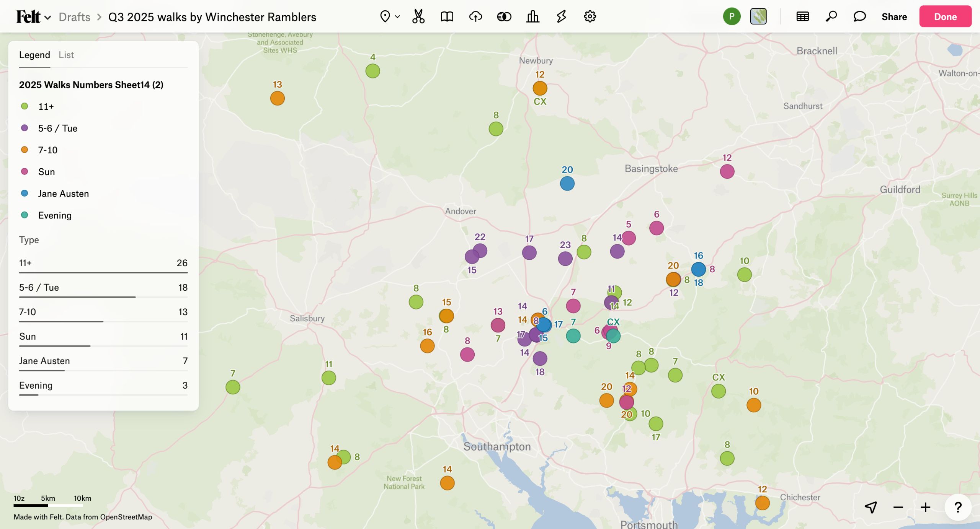Open the bar chart icon
This screenshot has height=529, width=980.
pos(532,16)
